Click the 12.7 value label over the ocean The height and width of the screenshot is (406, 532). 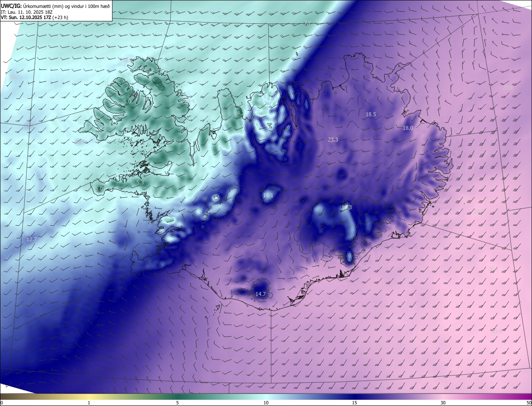click(x=32, y=240)
